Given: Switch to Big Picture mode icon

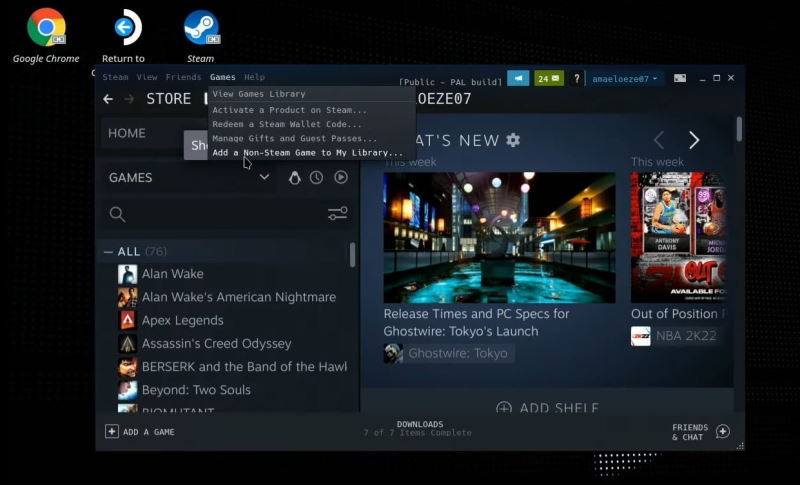Looking at the screenshot, I should click(x=680, y=78).
